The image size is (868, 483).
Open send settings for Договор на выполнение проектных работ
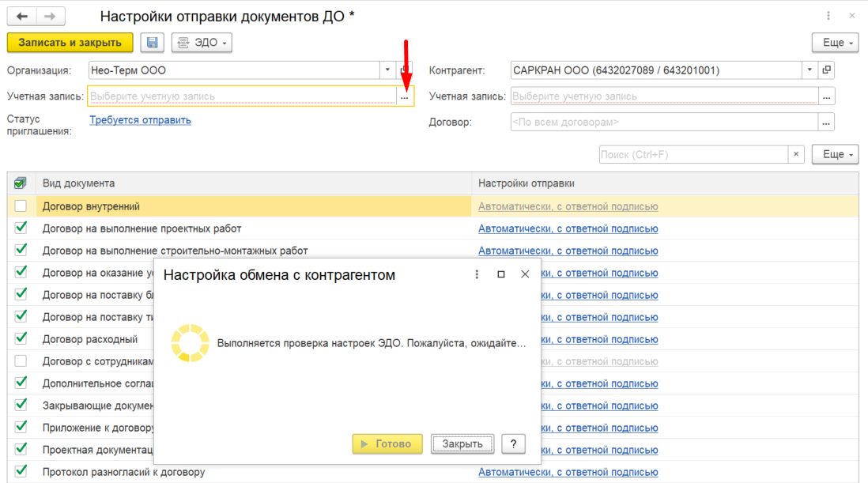point(568,228)
